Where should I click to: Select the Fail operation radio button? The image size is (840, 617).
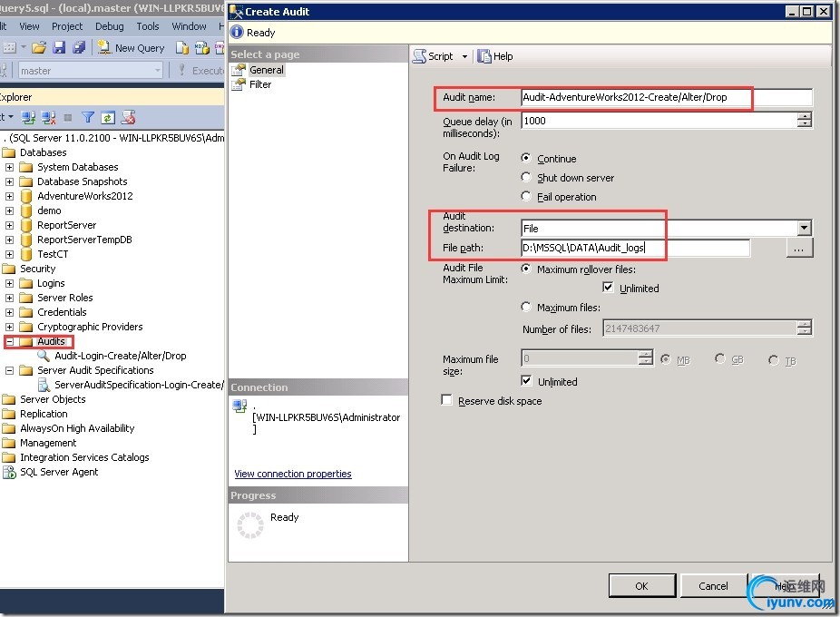[x=526, y=196]
